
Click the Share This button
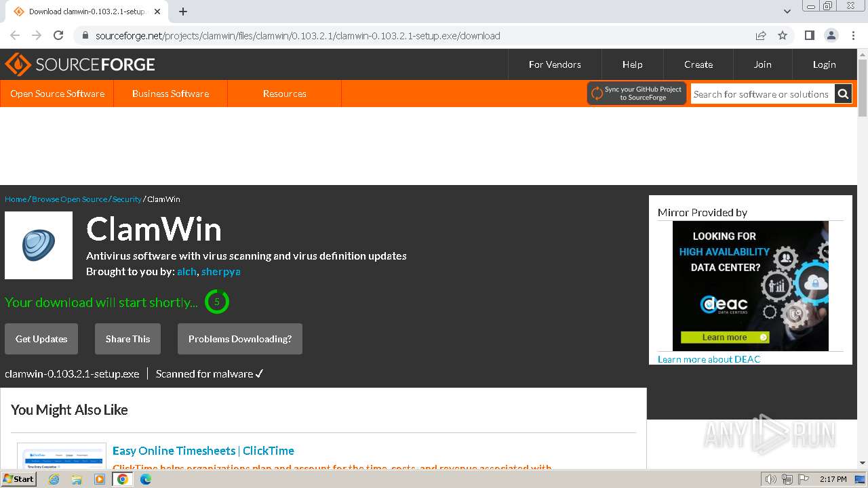click(x=127, y=339)
